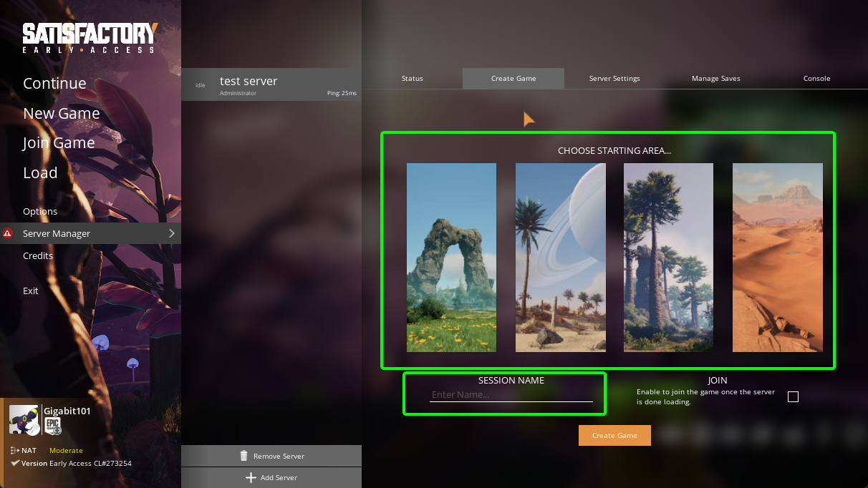
Task: Choose the orange sand dunes starting area
Action: [x=777, y=258]
